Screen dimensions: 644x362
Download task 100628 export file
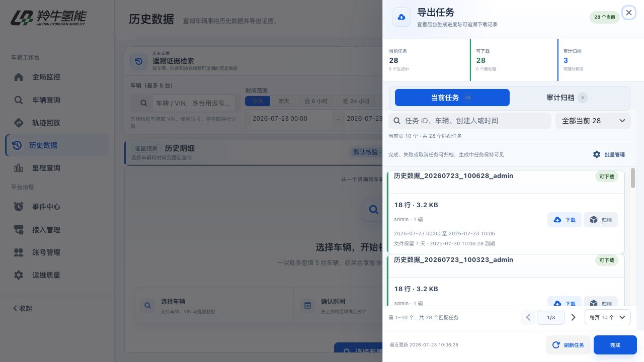[x=565, y=220]
